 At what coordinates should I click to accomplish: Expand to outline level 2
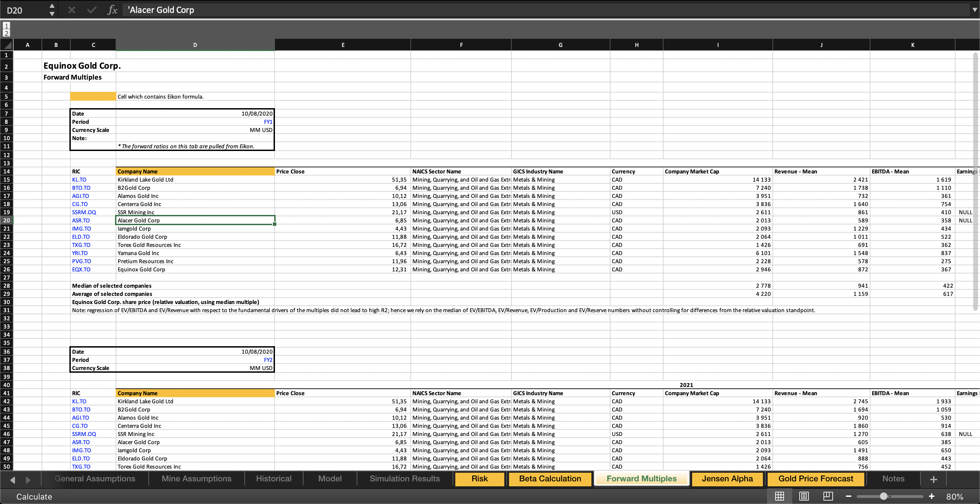pyautogui.click(x=6, y=33)
